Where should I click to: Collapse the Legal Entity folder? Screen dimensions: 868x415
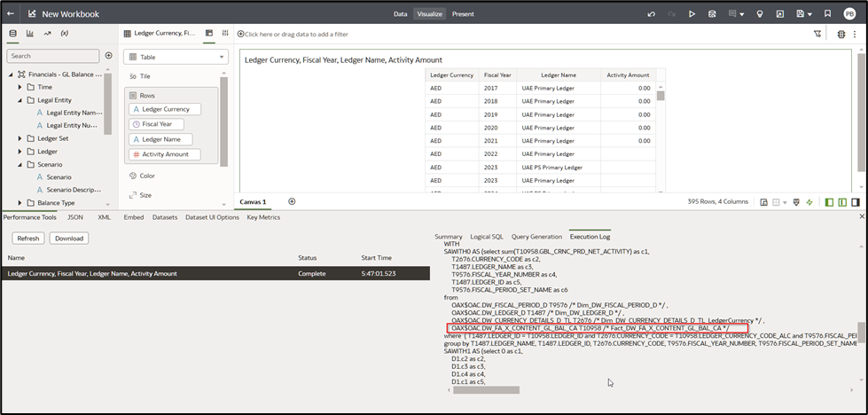coord(20,100)
